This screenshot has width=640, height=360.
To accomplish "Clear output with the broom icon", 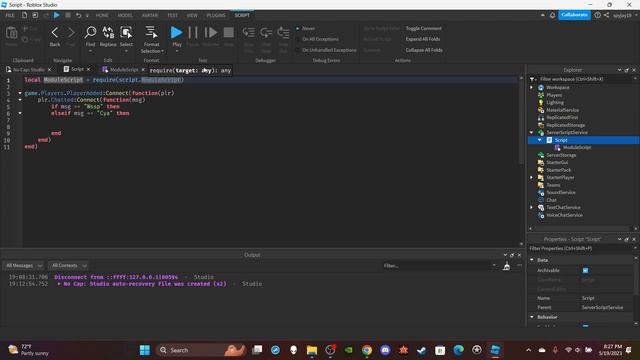I will point(507,266).
